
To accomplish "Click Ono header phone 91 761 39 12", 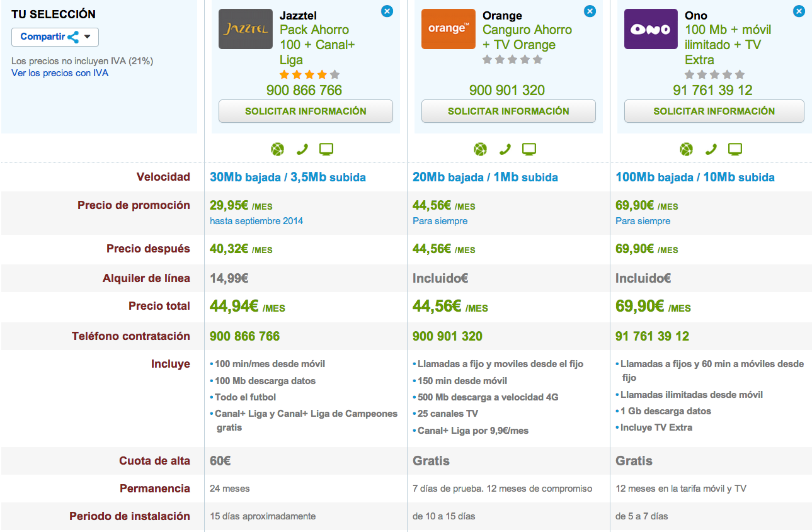I will tap(712, 90).
